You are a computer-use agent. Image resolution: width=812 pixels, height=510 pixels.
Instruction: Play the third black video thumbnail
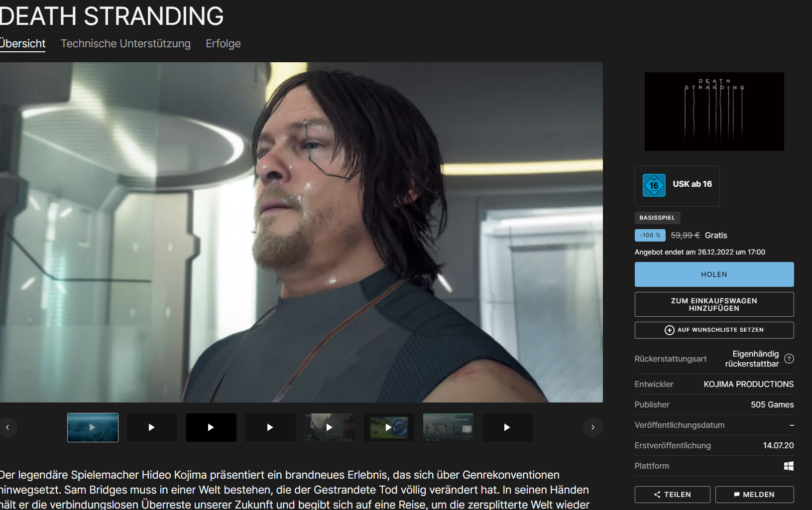(x=211, y=427)
